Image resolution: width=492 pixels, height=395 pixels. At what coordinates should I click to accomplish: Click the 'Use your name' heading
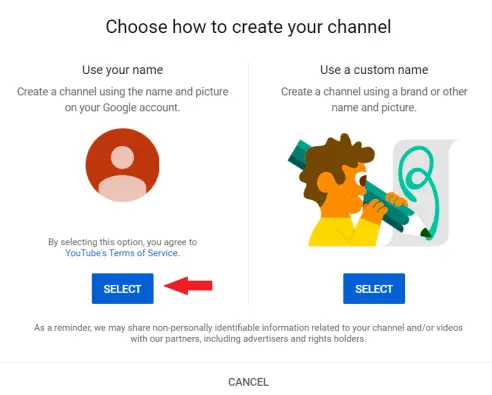[123, 70]
